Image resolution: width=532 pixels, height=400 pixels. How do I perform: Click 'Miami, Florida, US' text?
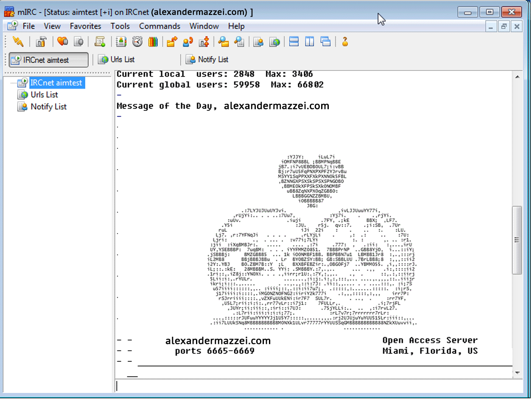[x=430, y=351]
